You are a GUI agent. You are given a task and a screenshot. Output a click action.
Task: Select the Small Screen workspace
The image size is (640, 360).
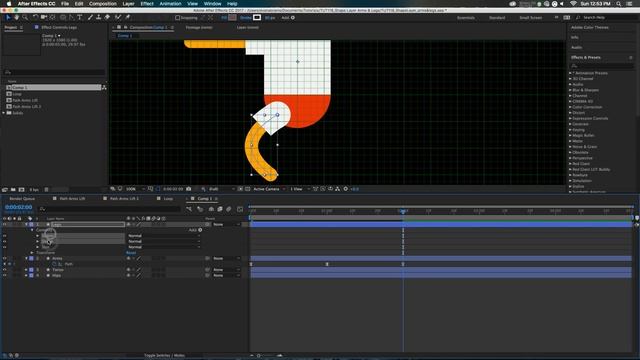531,18
